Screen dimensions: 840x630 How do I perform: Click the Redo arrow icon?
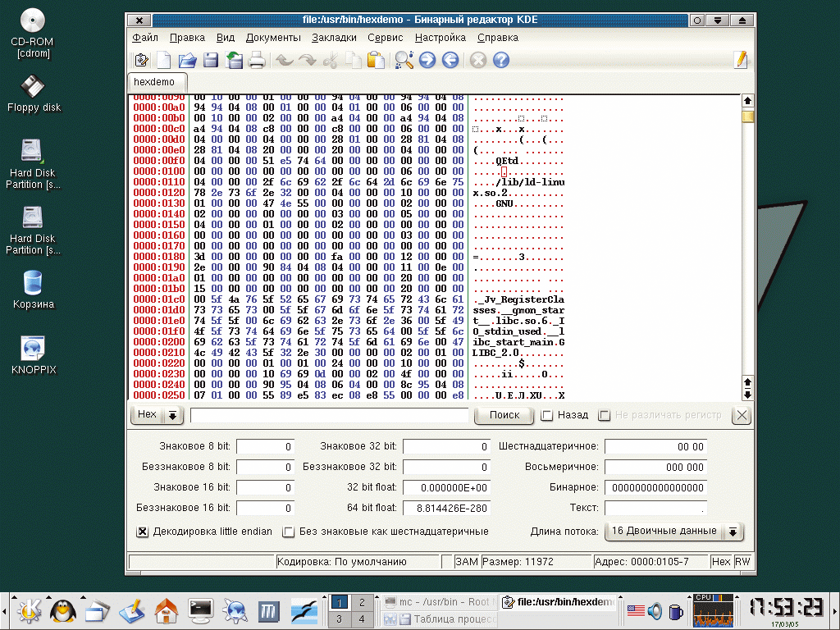[x=308, y=60]
